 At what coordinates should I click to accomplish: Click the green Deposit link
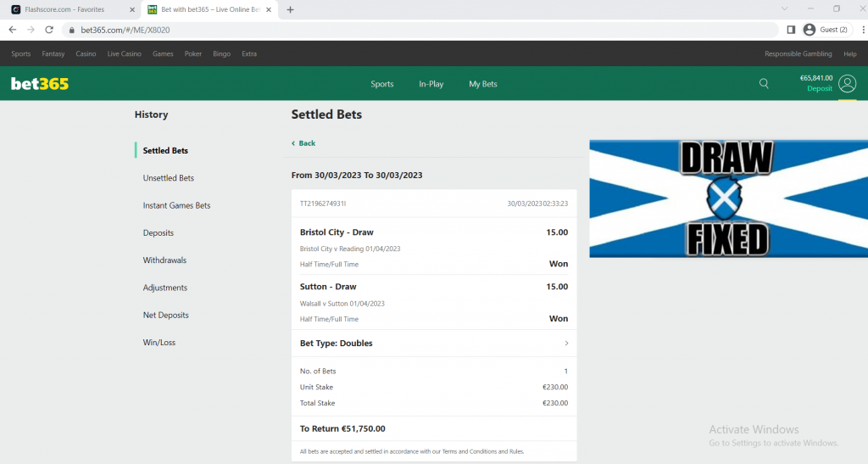820,89
